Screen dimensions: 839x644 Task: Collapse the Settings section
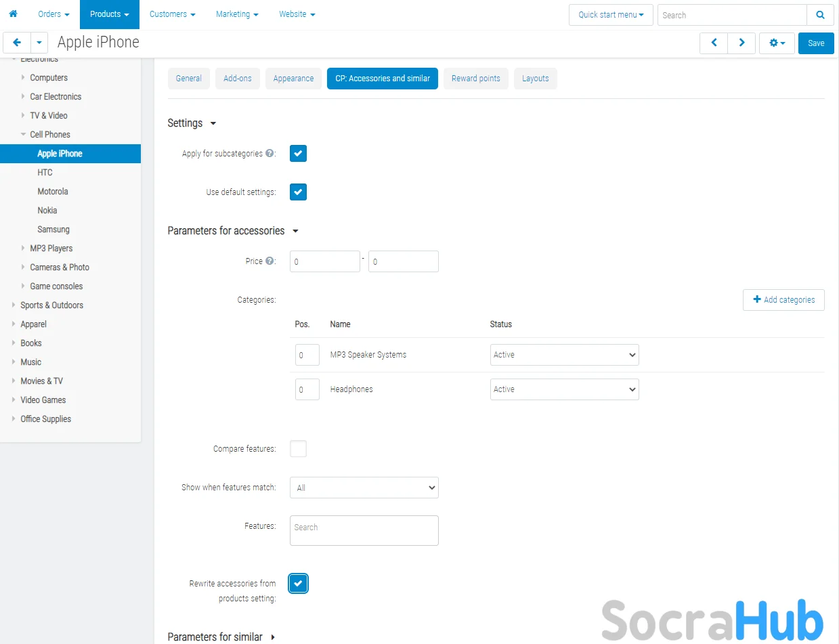click(192, 123)
